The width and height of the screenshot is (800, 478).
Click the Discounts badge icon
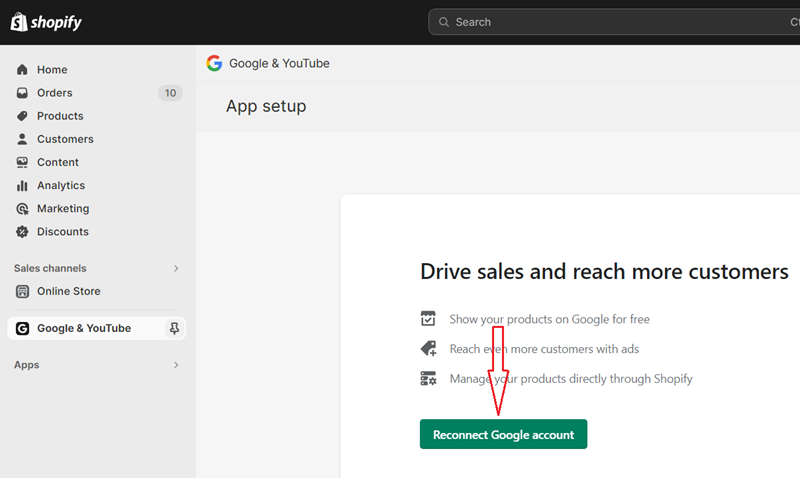(x=22, y=232)
